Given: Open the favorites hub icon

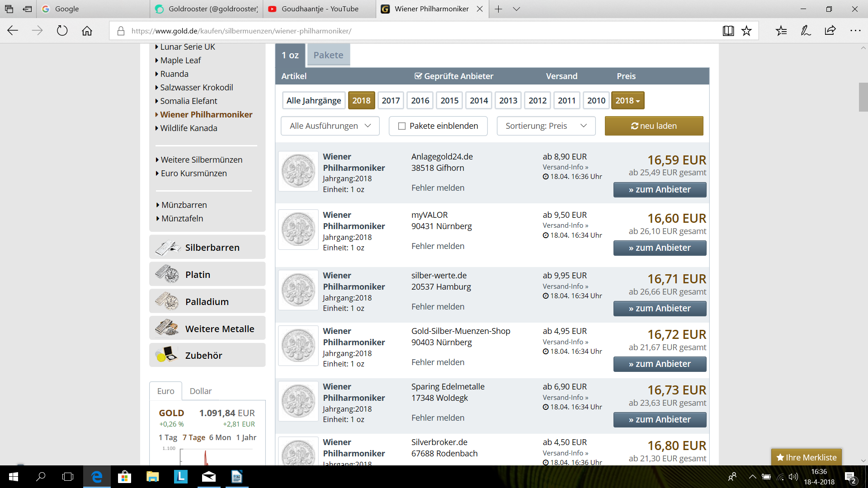Looking at the screenshot, I should (781, 31).
